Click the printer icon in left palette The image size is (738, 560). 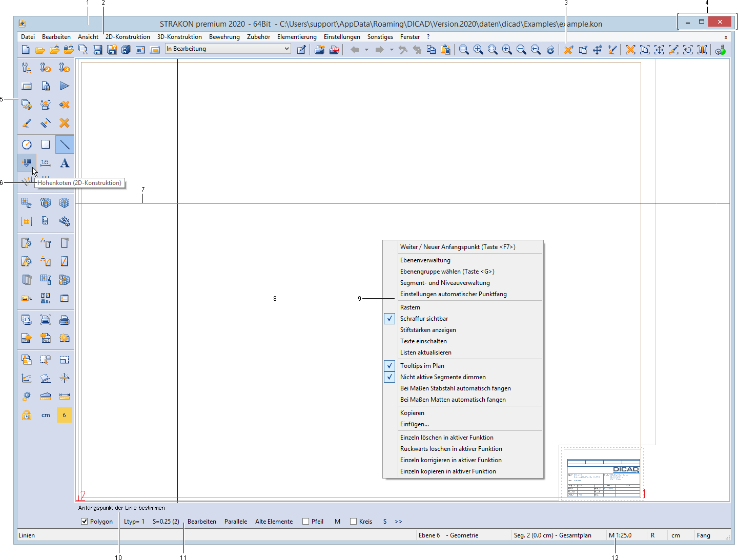(65, 320)
